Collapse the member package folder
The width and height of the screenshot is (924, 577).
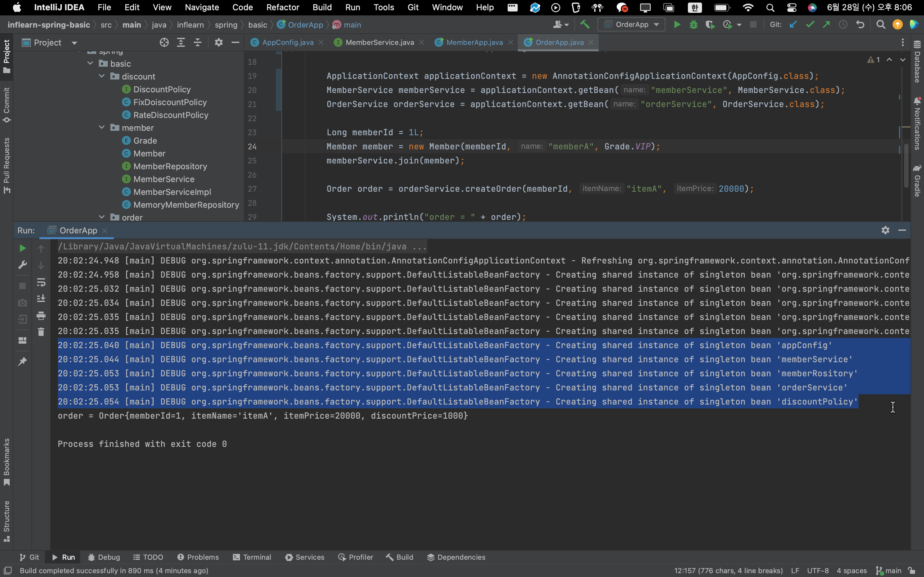click(x=102, y=128)
